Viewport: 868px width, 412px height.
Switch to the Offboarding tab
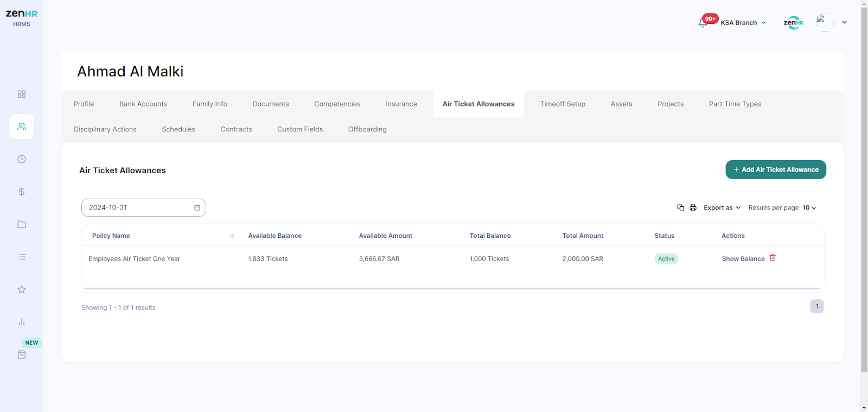pos(367,129)
